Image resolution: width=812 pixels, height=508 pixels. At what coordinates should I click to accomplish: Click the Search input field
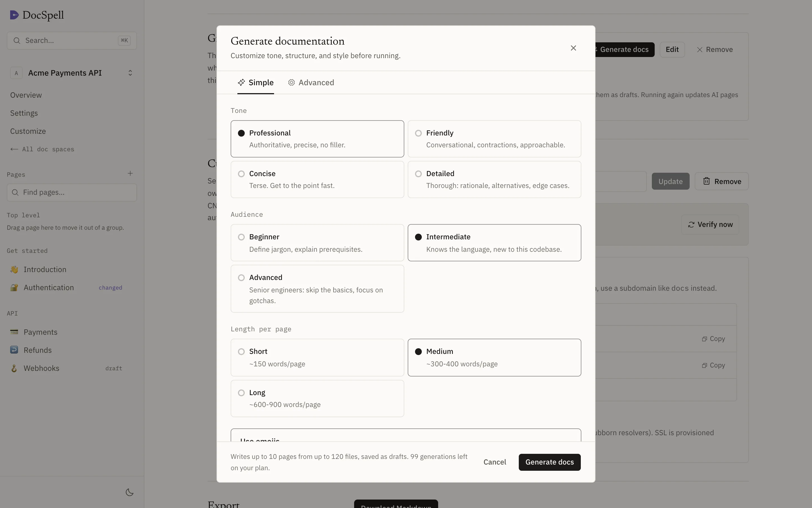point(72,41)
